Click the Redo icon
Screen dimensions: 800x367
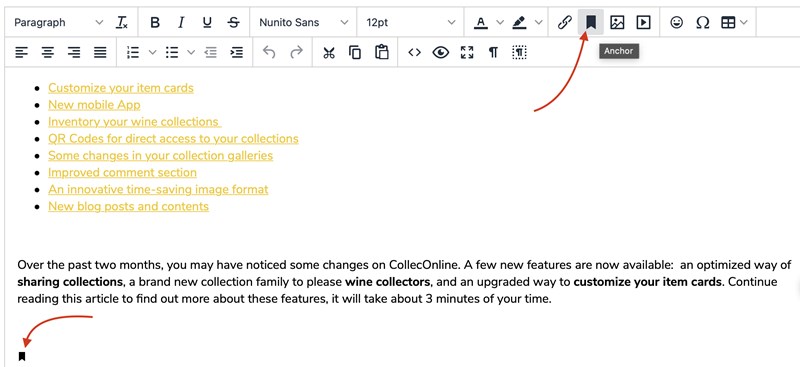[x=296, y=52]
